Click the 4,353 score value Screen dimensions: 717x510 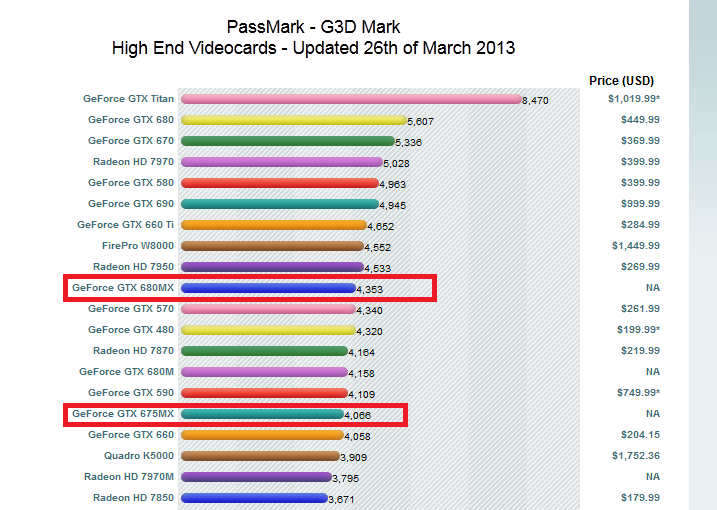click(x=369, y=290)
